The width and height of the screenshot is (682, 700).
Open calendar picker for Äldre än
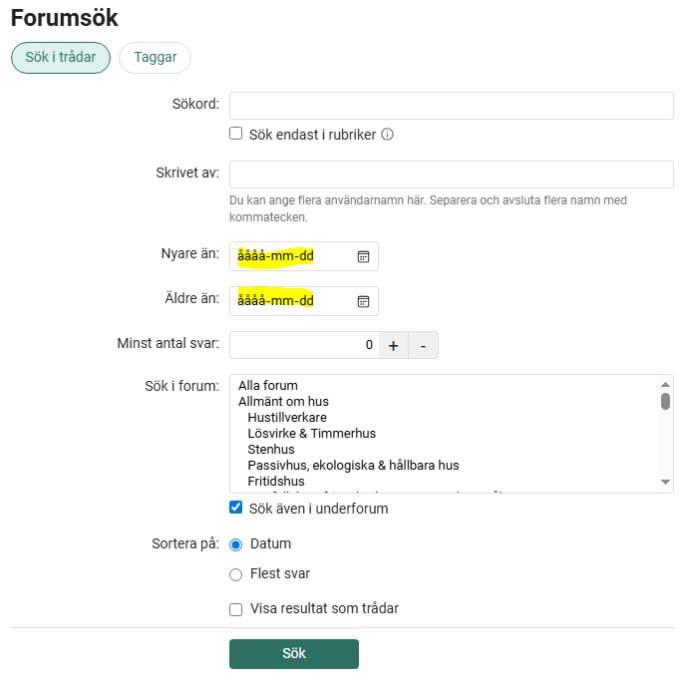(x=363, y=301)
